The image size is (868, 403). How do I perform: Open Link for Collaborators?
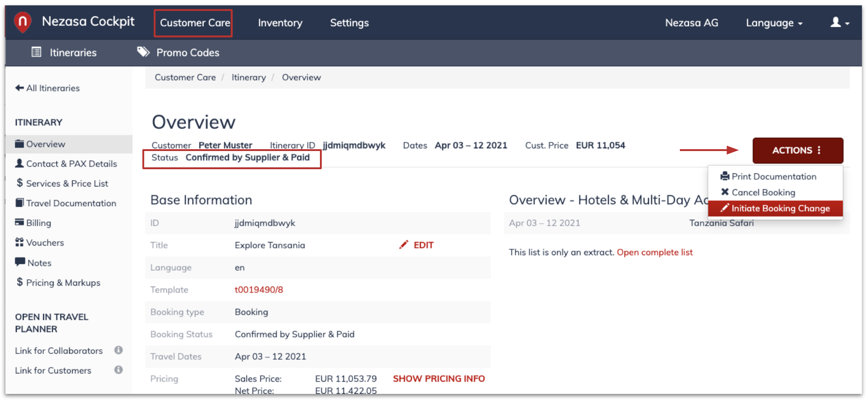pos(59,351)
